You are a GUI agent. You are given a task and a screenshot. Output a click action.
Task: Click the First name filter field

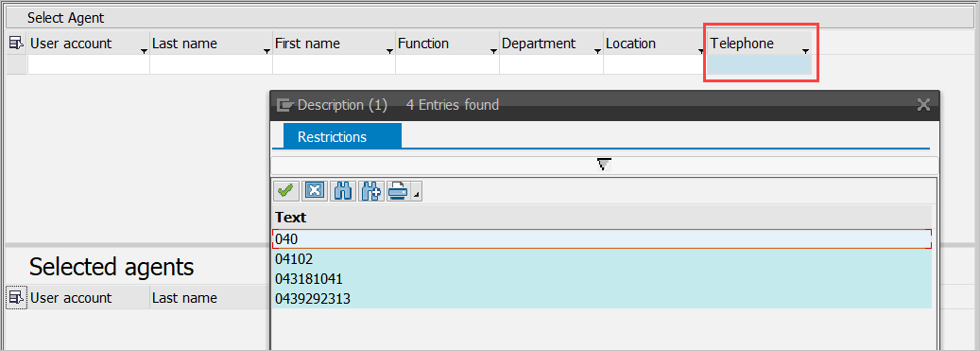pos(335,64)
